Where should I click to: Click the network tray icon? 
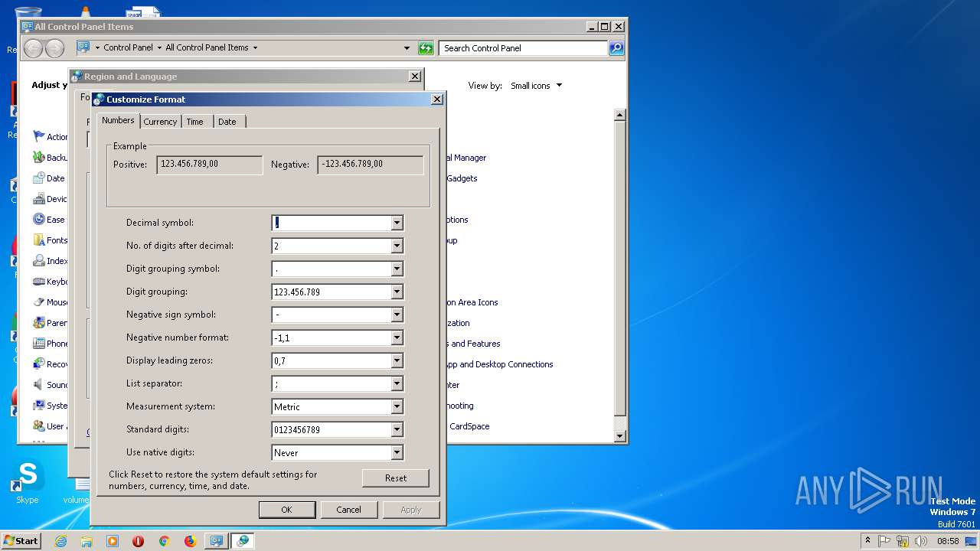903,541
